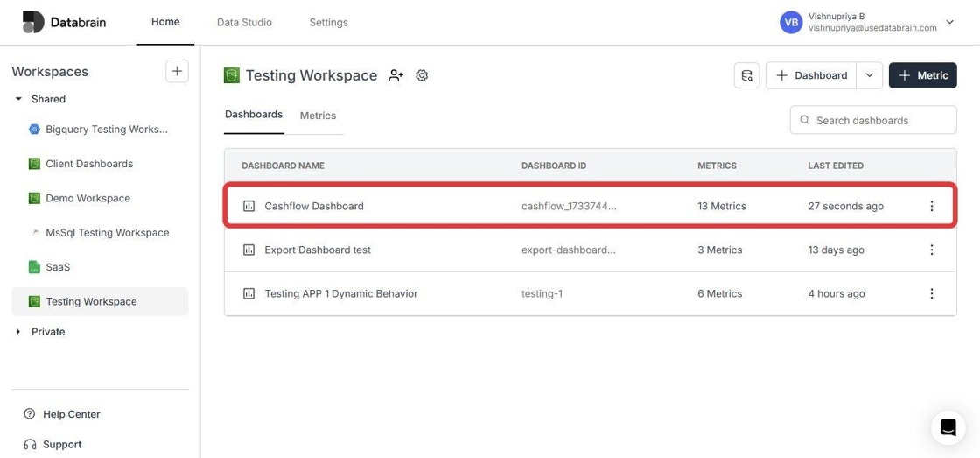Click the database search icon button
This screenshot has width=980, height=458.
click(747, 75)
